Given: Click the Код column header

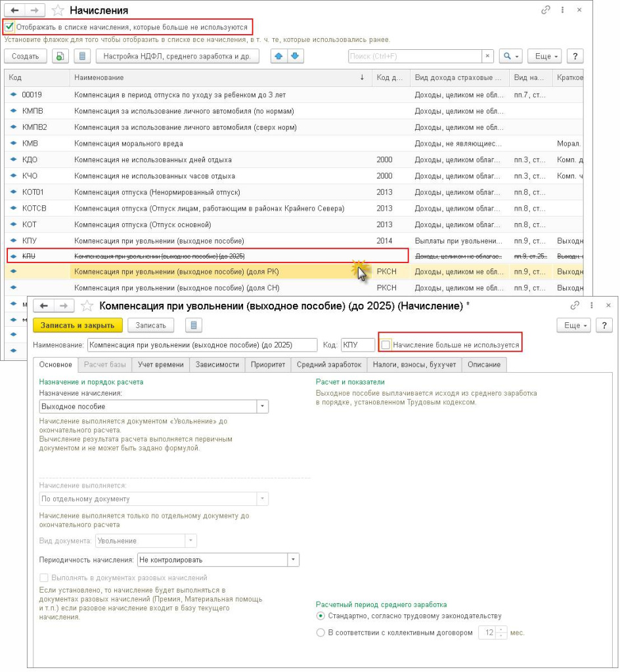Looking at the screenshot, I should coord(37,77).
